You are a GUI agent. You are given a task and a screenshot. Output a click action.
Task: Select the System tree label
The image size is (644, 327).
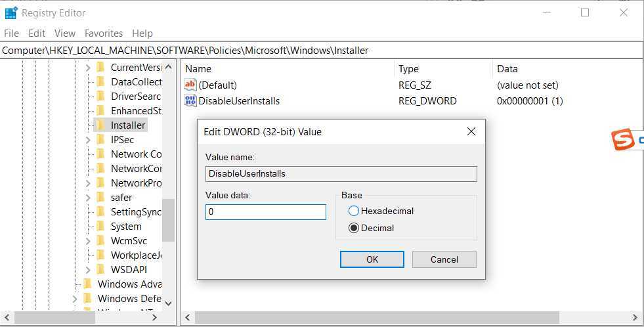126,227
